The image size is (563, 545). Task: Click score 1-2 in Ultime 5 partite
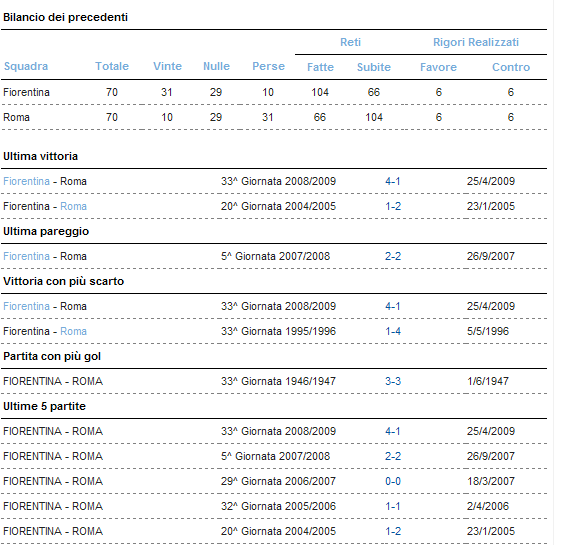pos(393,531)
